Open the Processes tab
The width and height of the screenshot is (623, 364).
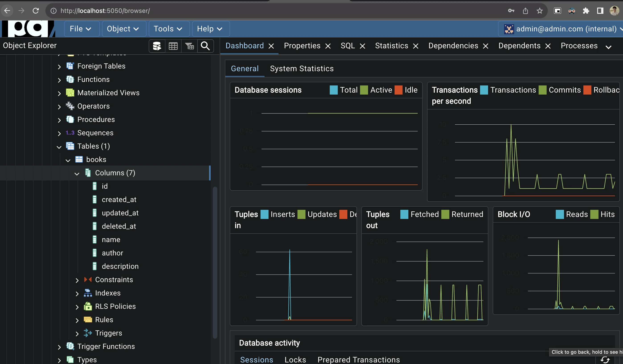(579, 46)
